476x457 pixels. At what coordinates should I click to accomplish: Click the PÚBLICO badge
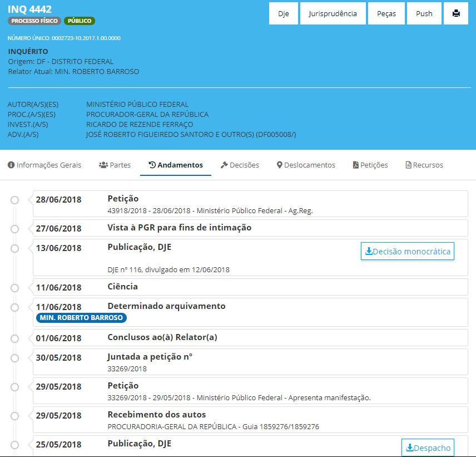(x=79, y=21)
